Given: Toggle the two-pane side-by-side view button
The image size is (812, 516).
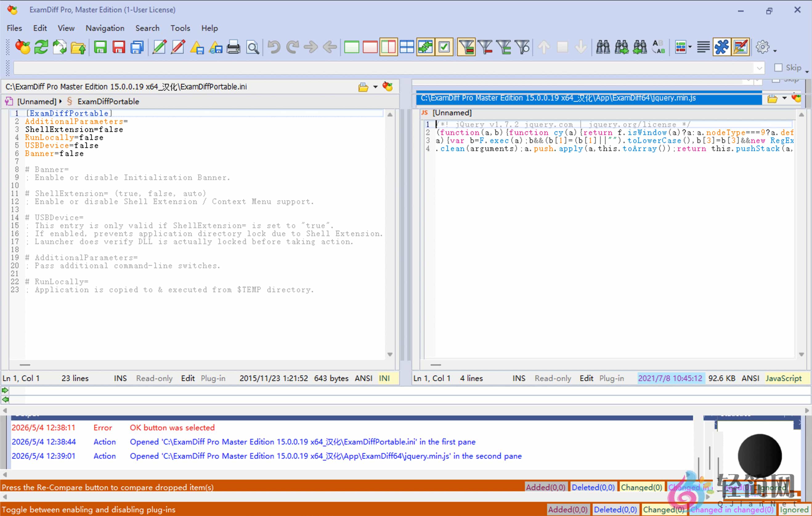Looking at the screenshot, I should click(388, 47).
